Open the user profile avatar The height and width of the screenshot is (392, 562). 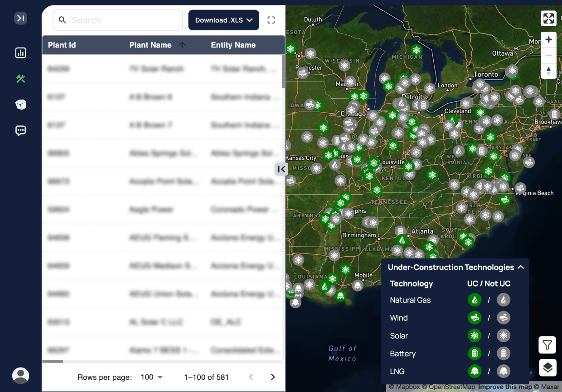[x=20, y=375]
